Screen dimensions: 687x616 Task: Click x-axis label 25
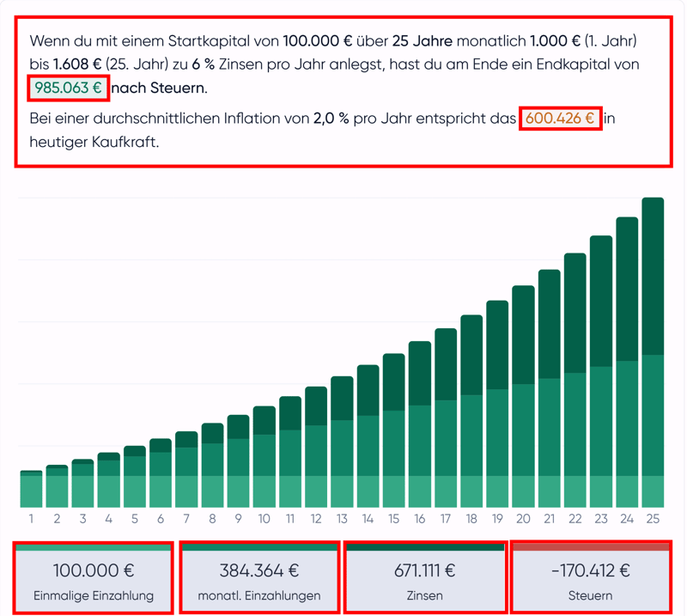point(653,519)
